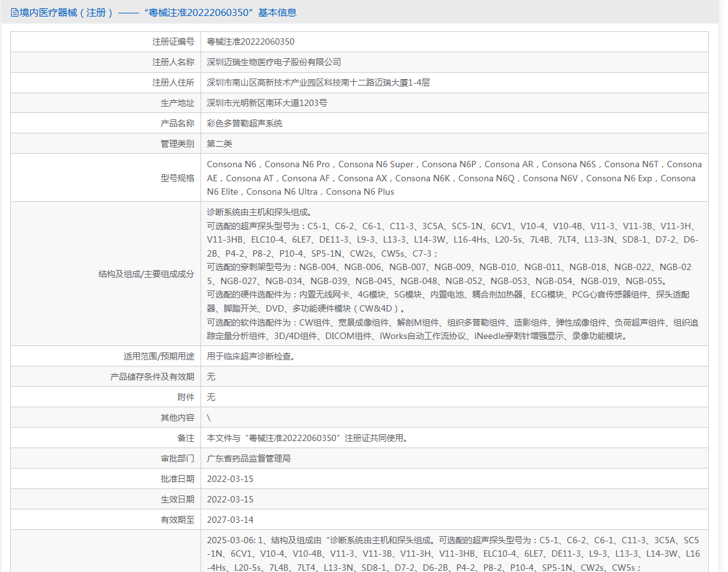Select company name 深圳迈瑞生物医疗电子股份有限公司
The image size is (728, 572).
[x=274, y=62]
